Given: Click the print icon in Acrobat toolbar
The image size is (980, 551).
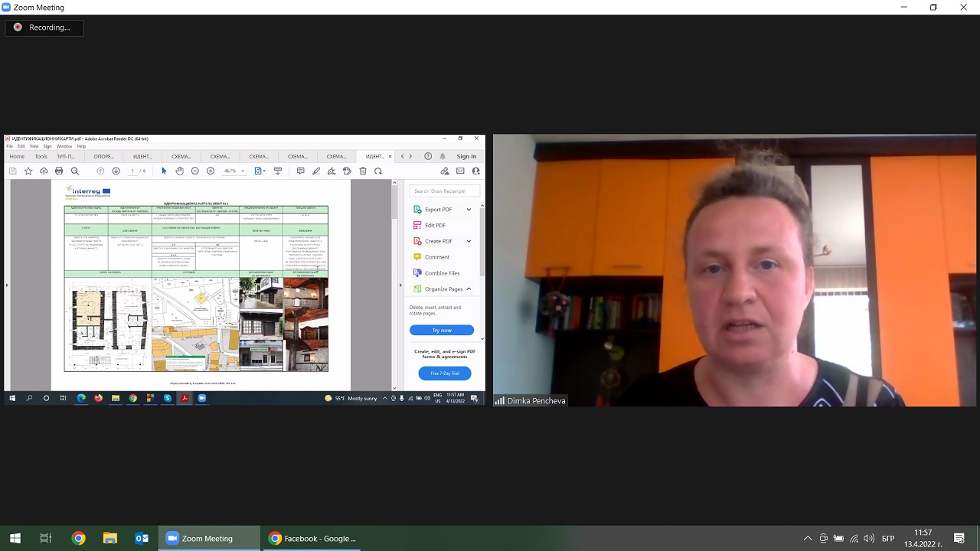Looking at the screenshot, I should (59, 171).
